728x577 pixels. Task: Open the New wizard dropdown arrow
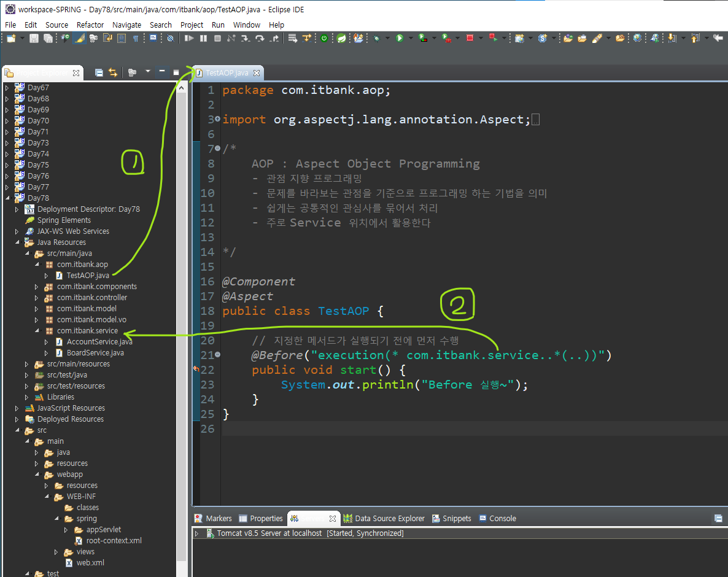point(21,39)
